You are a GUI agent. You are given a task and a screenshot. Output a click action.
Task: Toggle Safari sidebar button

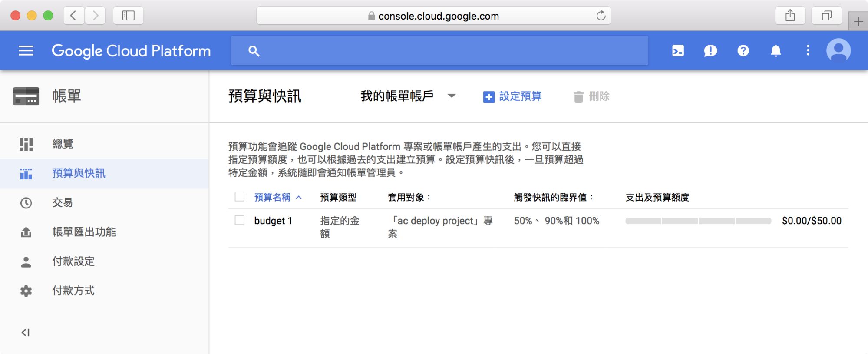[128, 16]
